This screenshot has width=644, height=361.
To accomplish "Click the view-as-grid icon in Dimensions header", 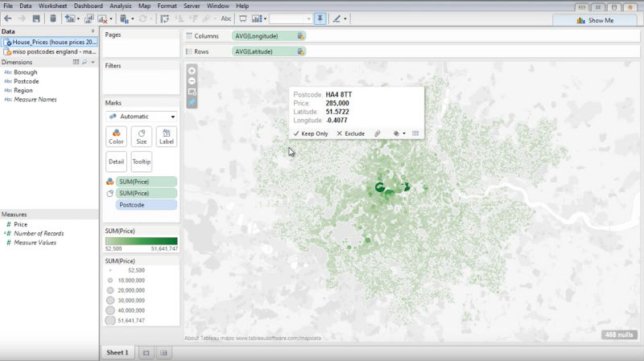I will pyautogui.click(x=76, y=62).
